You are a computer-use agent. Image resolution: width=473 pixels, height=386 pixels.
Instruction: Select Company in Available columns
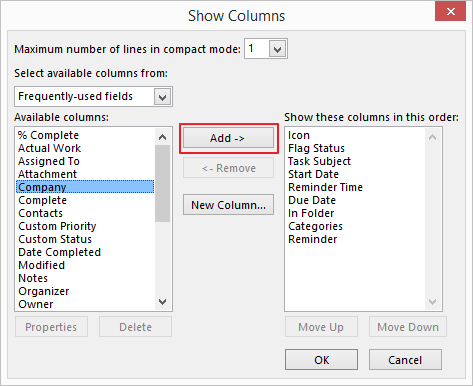pyautogui.click(x=85, y=187)
